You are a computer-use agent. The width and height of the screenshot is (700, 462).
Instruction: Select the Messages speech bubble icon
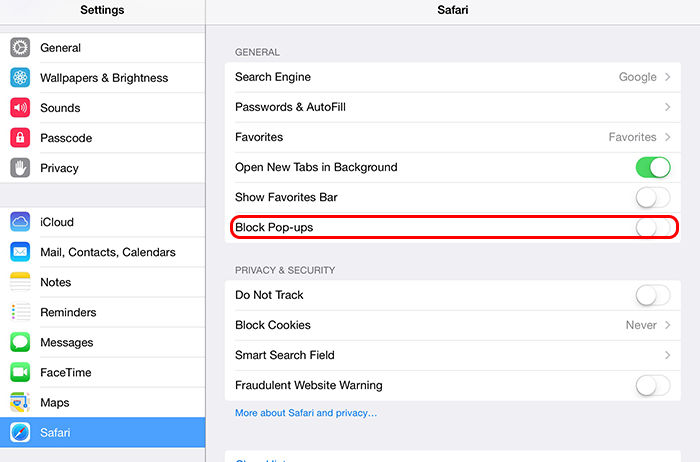pyautogui.click(x=20, y=342)
